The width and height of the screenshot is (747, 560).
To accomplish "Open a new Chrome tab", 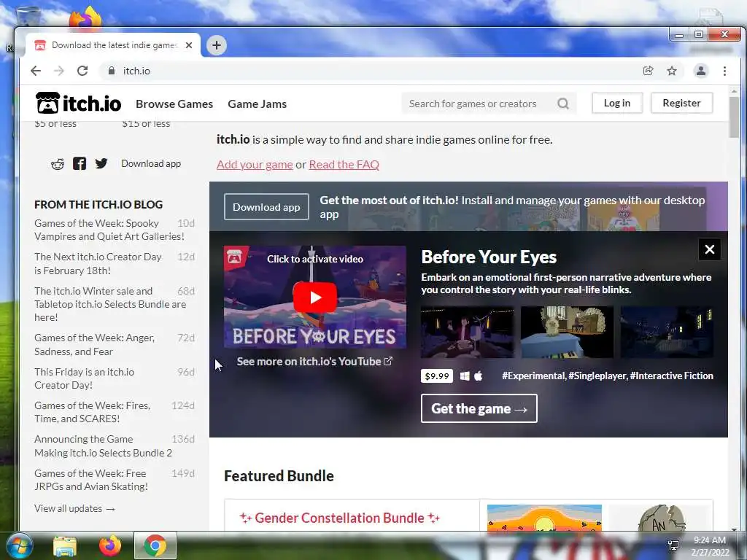I will click(216, 45).
